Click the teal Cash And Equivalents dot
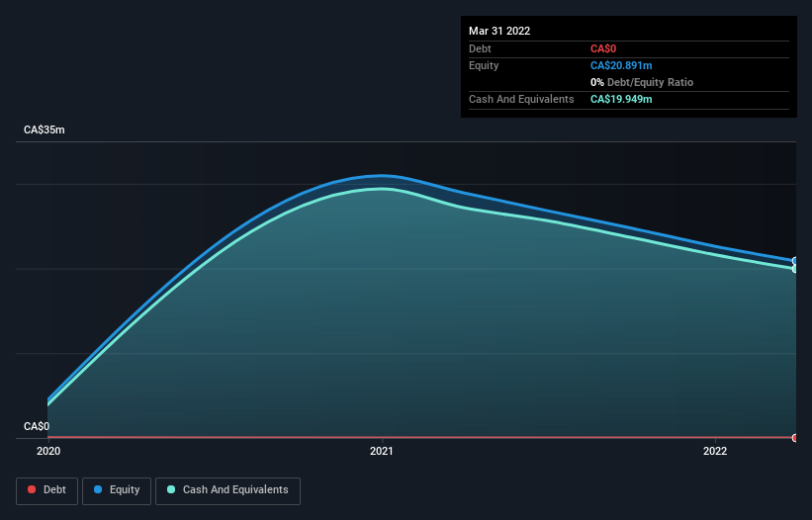 coord(171,489)
